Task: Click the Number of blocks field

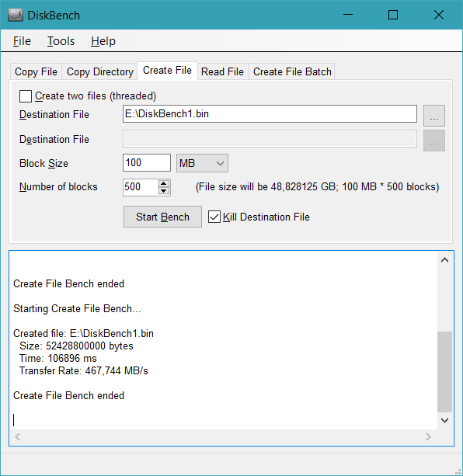Action: pyautogui.click(x=141, y=187)
